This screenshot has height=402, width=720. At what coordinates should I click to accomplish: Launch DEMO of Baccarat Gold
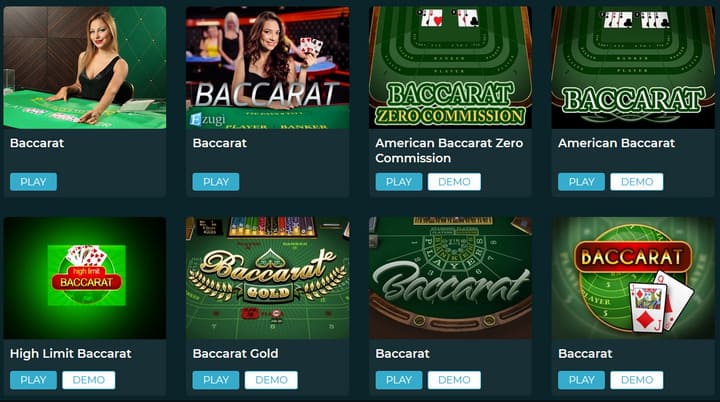(271, 380)
